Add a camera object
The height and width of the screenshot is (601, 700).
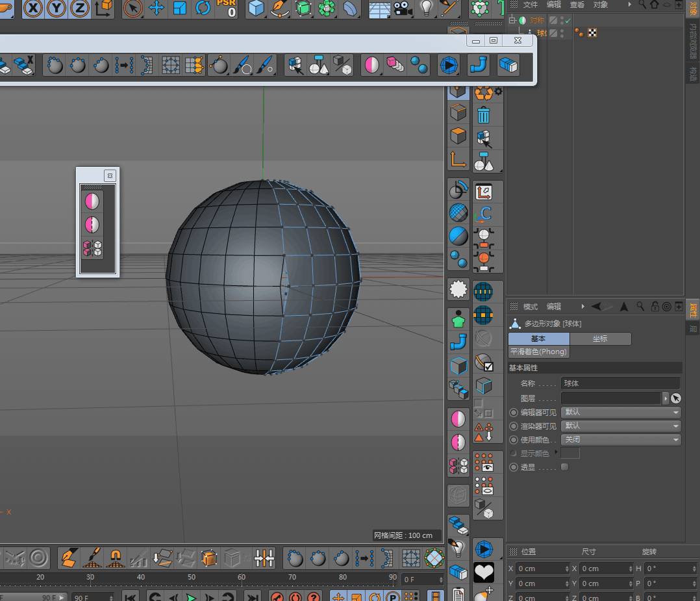[x=403, y=8]
